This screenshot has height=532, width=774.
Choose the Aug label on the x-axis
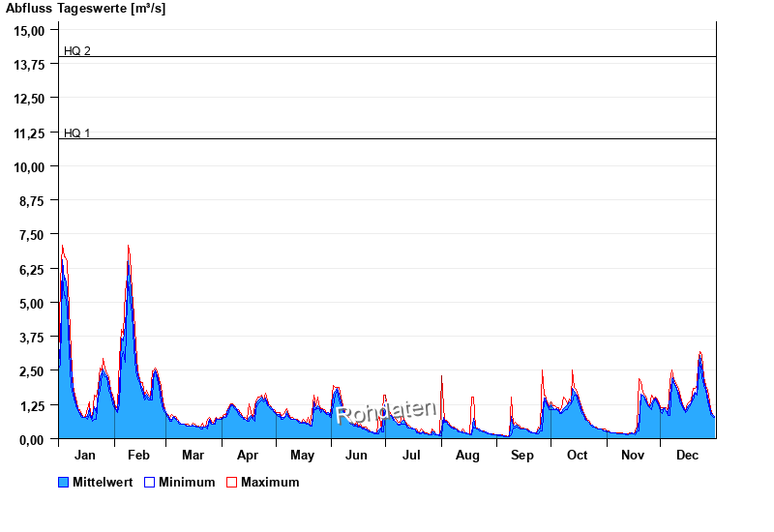(x=467, y=455)
